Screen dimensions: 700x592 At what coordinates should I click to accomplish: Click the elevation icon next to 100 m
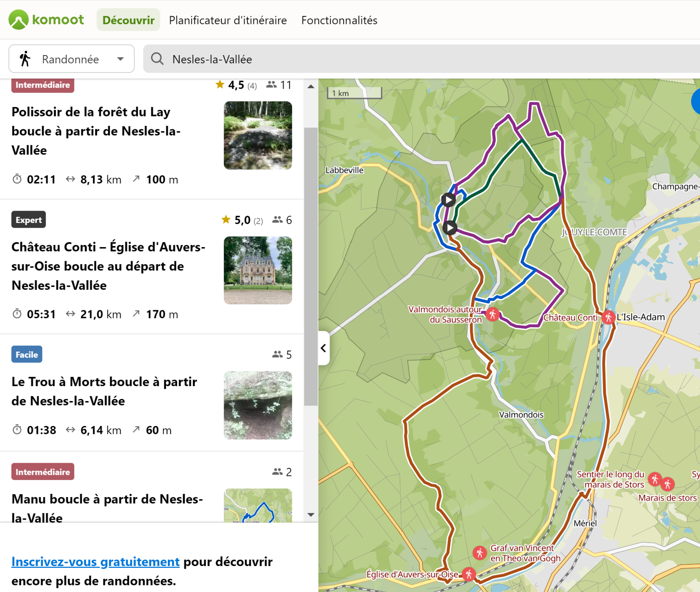click(x=136, y=178)
